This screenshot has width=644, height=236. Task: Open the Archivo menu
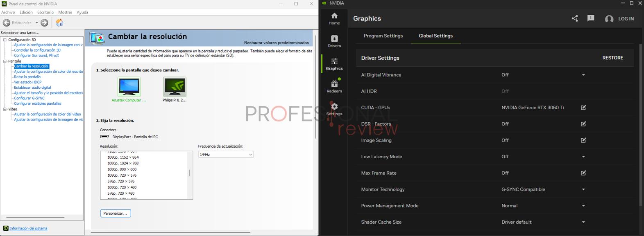pyautogui.click(x=8, y=12)
